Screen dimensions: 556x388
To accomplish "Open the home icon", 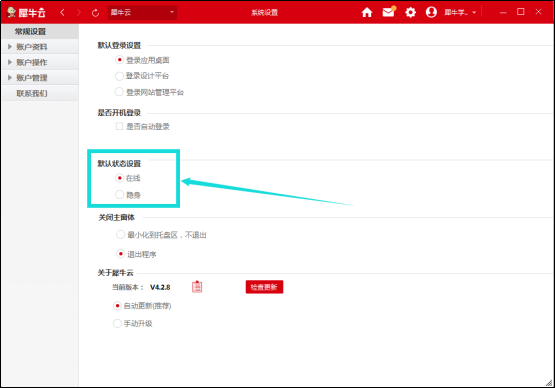I will click(367, 12).
